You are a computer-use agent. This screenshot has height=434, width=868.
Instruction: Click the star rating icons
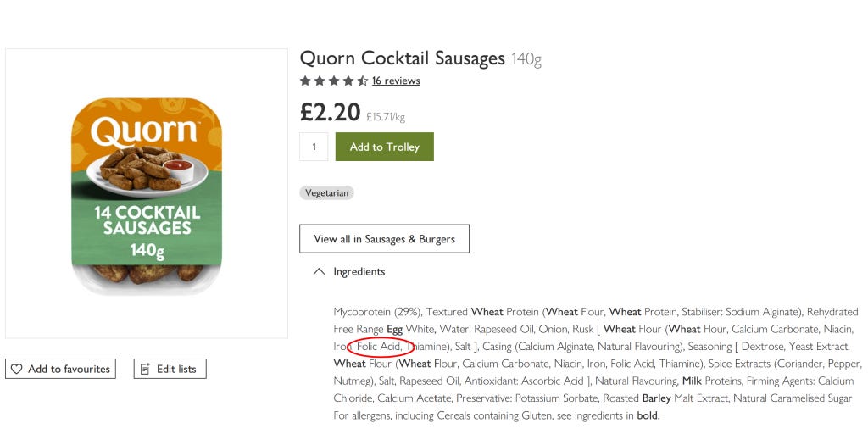(x=334, y=81)
